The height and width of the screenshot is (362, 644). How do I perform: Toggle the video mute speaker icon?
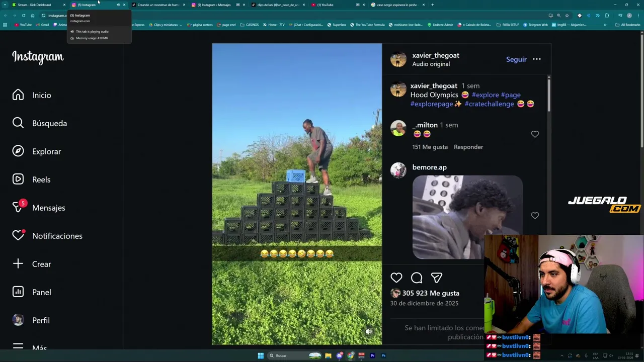[369, 332]
